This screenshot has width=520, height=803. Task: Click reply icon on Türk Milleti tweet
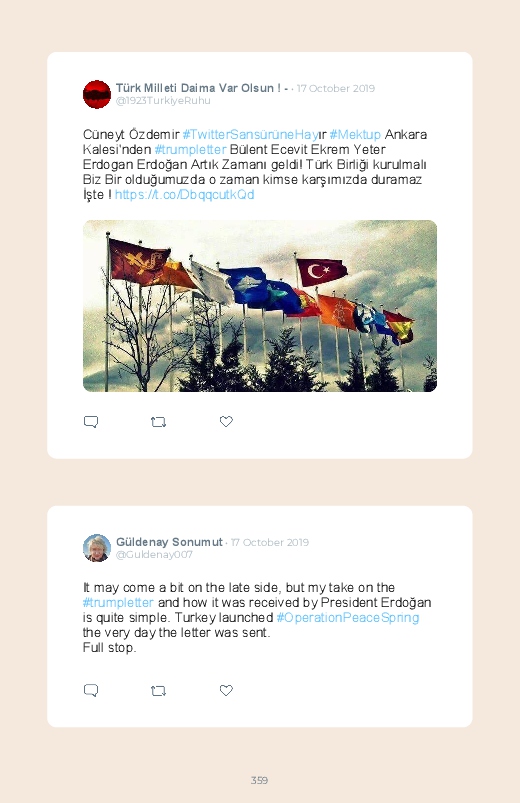point(91,421)
